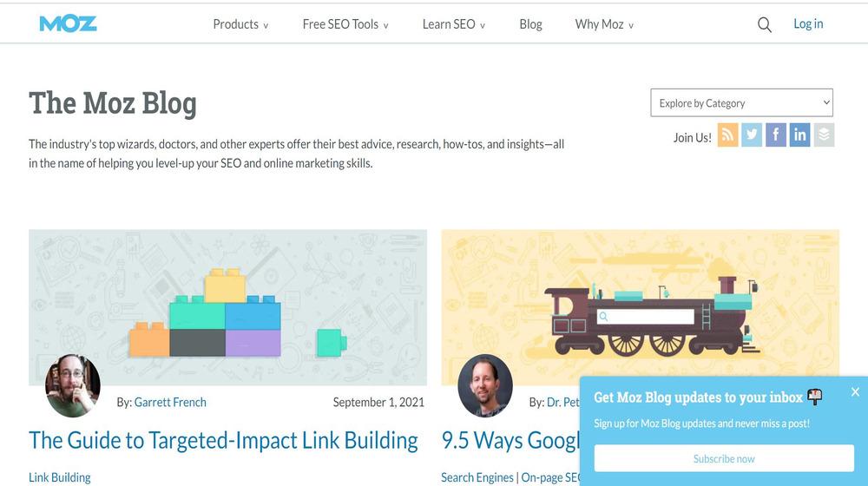Open The Guide to Targeted-Impact Link Building
This screenshot has height=486, width=868.
pyautogui.click(x=223, y=440)
